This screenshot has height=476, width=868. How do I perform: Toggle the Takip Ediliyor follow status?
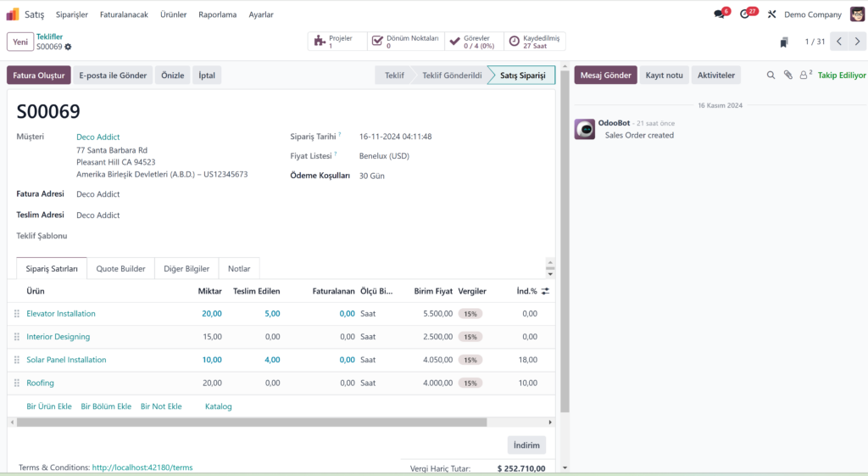[842, 75]
